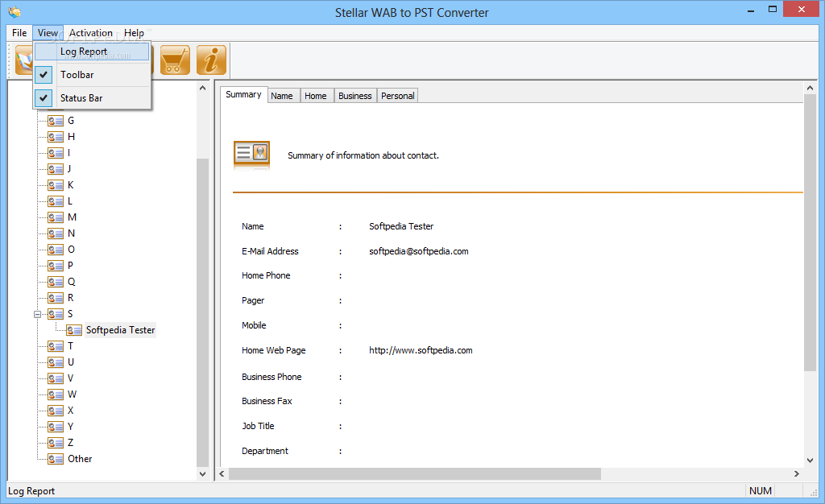The height and width of the screenshot is (504, 825).
Task: Click the contact icon beside Softpedia Tester
Action: point(74,331)
